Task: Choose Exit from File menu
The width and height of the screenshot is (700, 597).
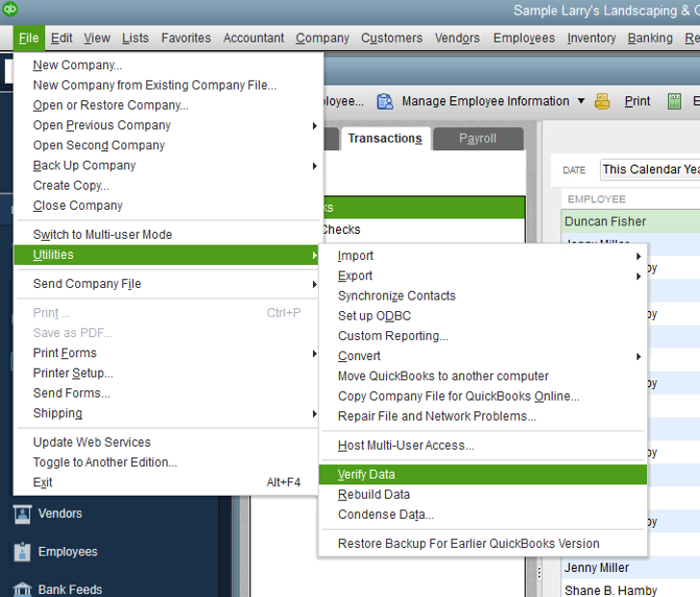Action: tap(42, 483)
